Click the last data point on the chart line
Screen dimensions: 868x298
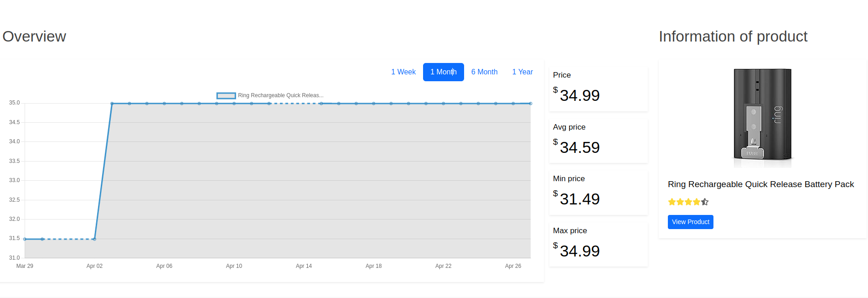(x=530, y=104)
